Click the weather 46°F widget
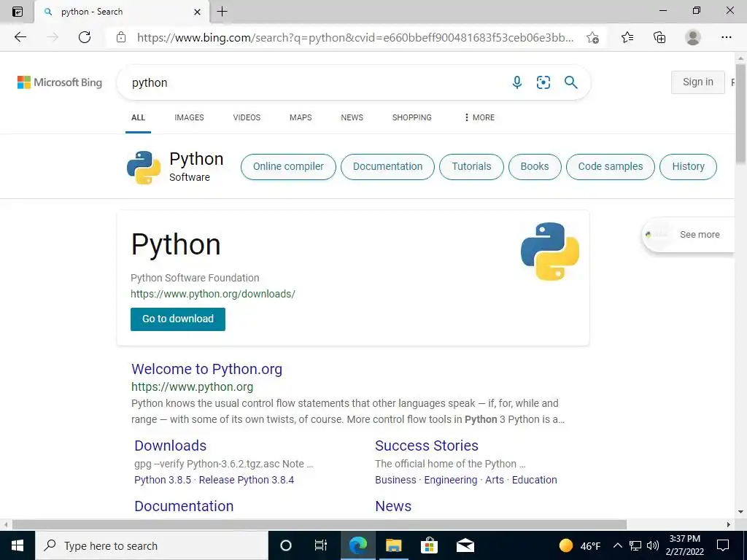Viewport: 747px width, 560px height. pyautogui.click(x=580, y=545)
